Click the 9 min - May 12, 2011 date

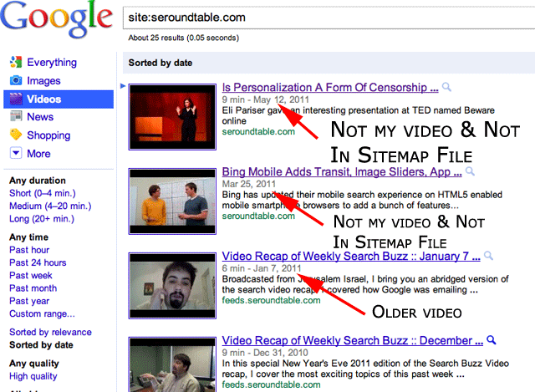266,99
